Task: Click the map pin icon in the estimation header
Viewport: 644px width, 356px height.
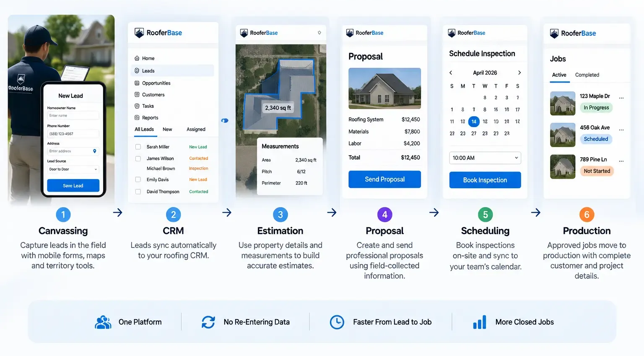Action: coord(319,33)
